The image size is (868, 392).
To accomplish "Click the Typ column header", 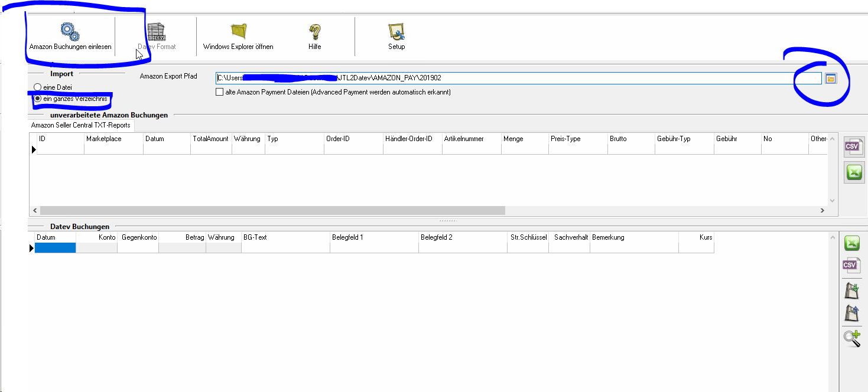I will tap(295, 139).
